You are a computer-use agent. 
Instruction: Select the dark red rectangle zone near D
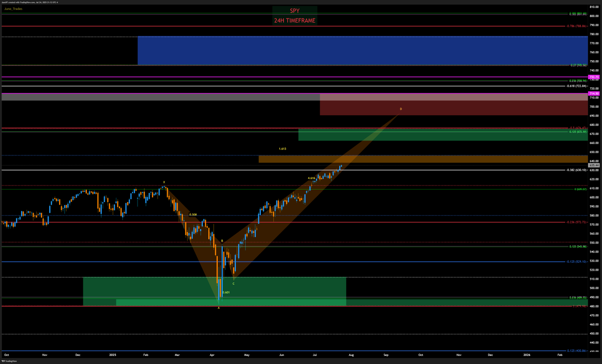[454, 104]
